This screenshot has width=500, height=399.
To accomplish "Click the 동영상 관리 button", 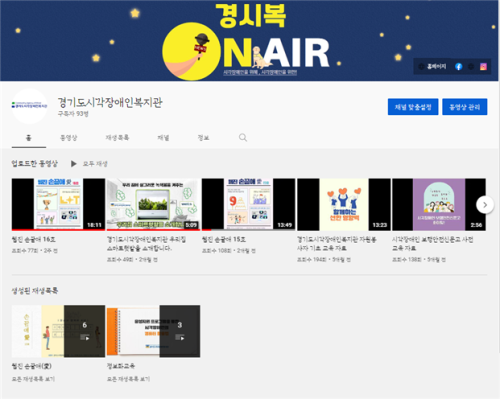I will tap(465, 107).
